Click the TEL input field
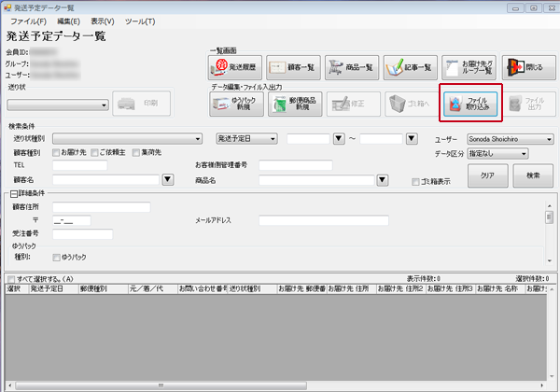 pyautogui.click(x=79, y=165)
